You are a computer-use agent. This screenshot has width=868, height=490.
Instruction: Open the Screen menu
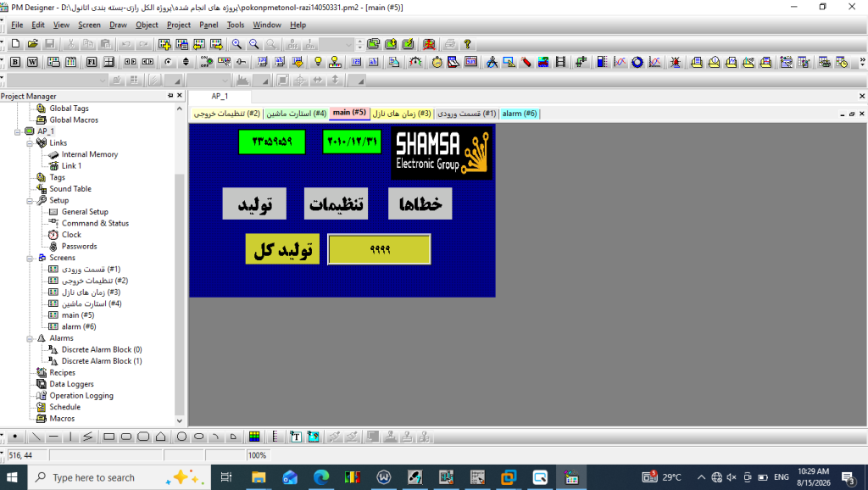click(x=89, y=25)
